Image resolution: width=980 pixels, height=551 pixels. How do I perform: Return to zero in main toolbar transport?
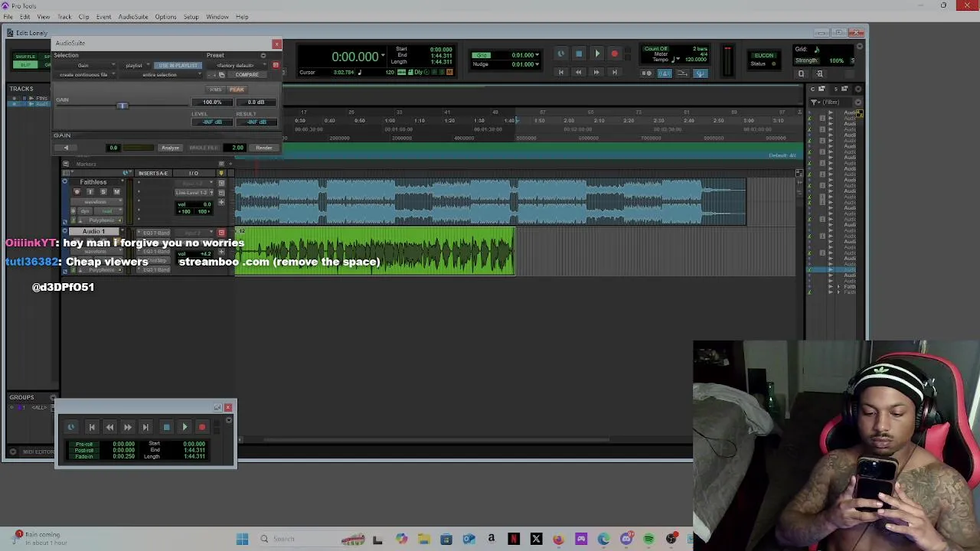(x=560, y=73)
